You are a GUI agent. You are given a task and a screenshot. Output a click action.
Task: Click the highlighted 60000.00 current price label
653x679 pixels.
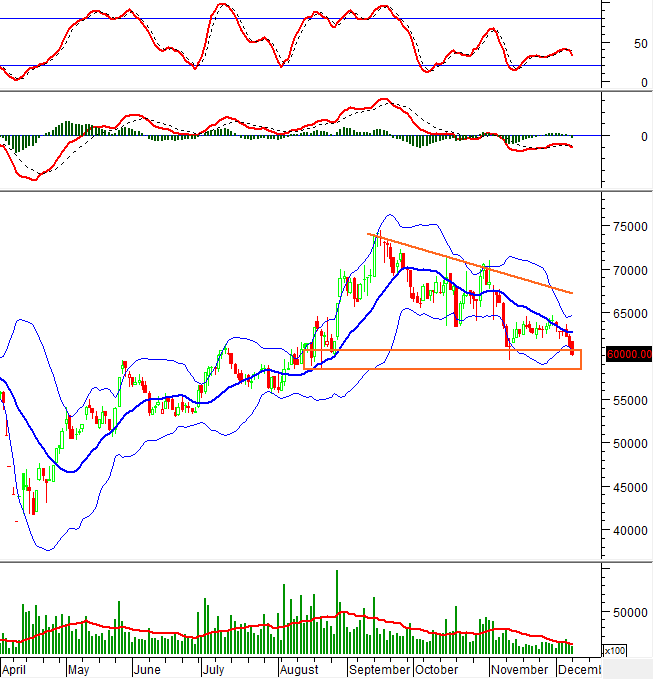tap(628, 354)
